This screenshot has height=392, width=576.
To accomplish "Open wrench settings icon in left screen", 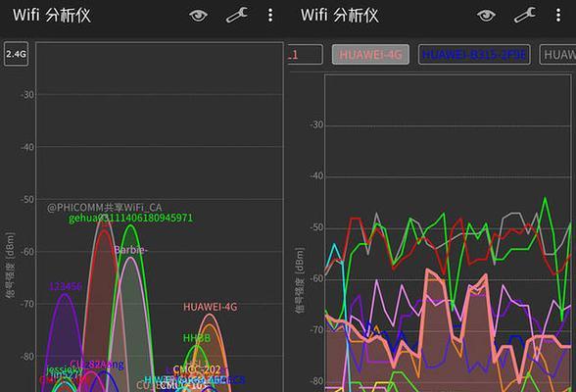I will [x=237, y=16].
